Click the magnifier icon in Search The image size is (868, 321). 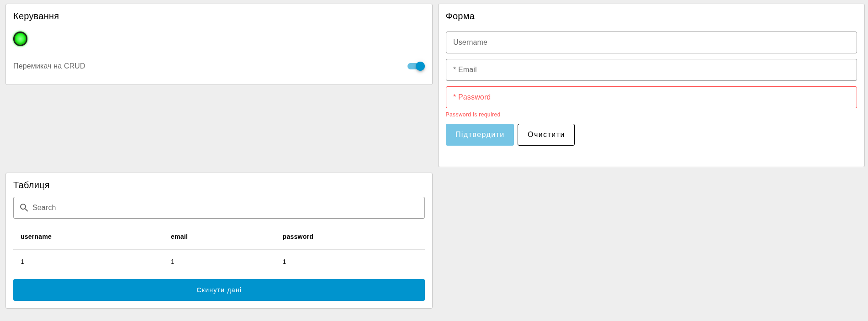(x=24, y=208)
